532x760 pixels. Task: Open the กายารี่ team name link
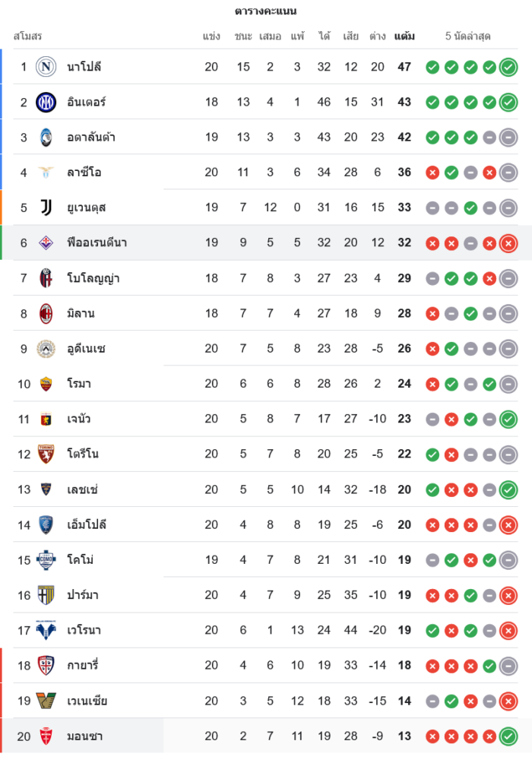[x=83, y=666]
